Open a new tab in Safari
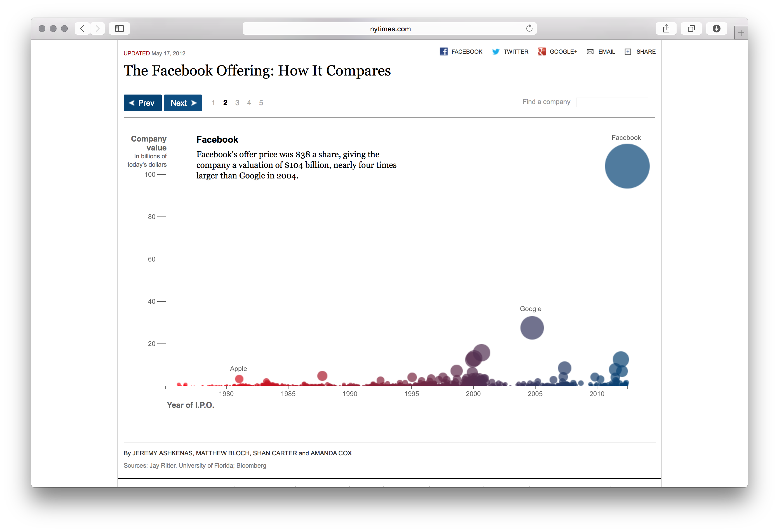The width and height of the screenshot is (779, 532). pyautogui.click(x=741, y=32)
